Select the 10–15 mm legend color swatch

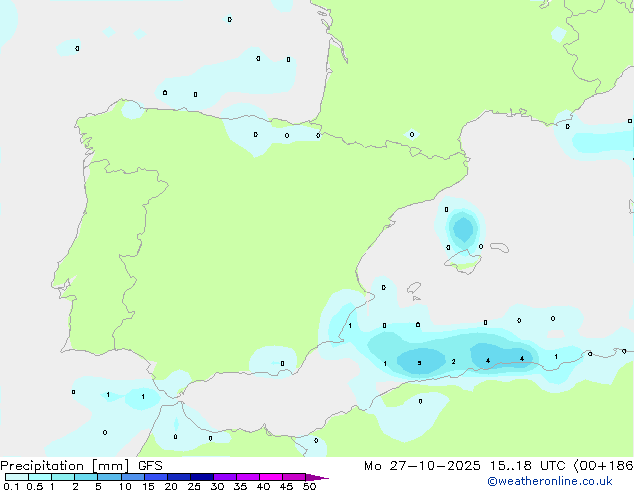[x=133, y=477]
